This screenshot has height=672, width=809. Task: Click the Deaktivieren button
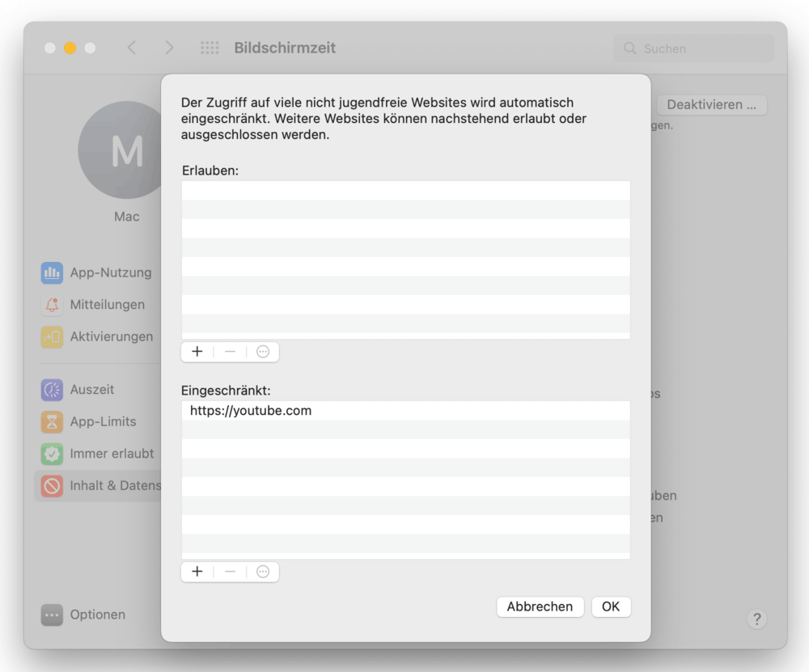pos(711,105)
